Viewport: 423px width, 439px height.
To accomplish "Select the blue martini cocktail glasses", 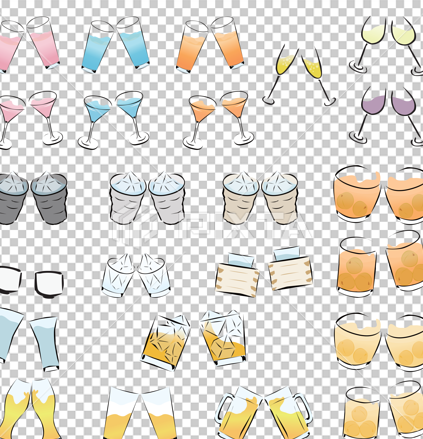I will pos(113,120).
